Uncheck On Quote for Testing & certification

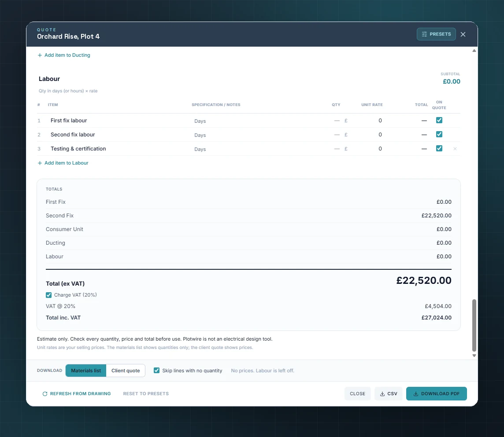[x=439, y=148]
